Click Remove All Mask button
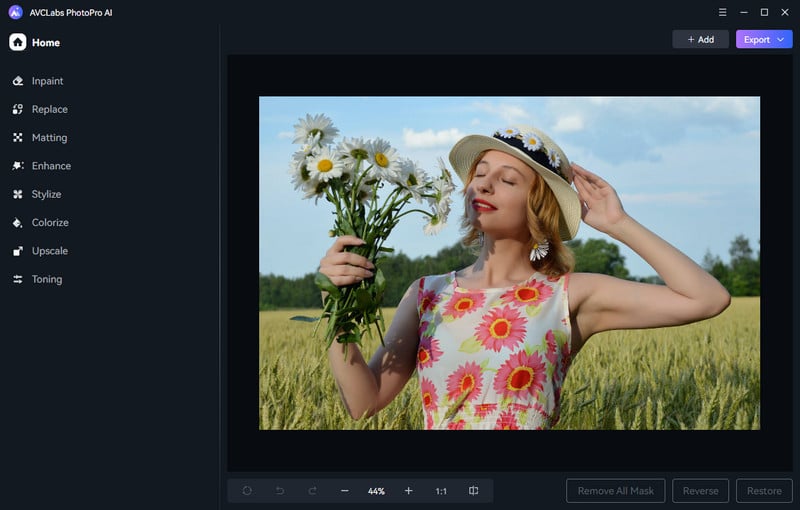 616,491
